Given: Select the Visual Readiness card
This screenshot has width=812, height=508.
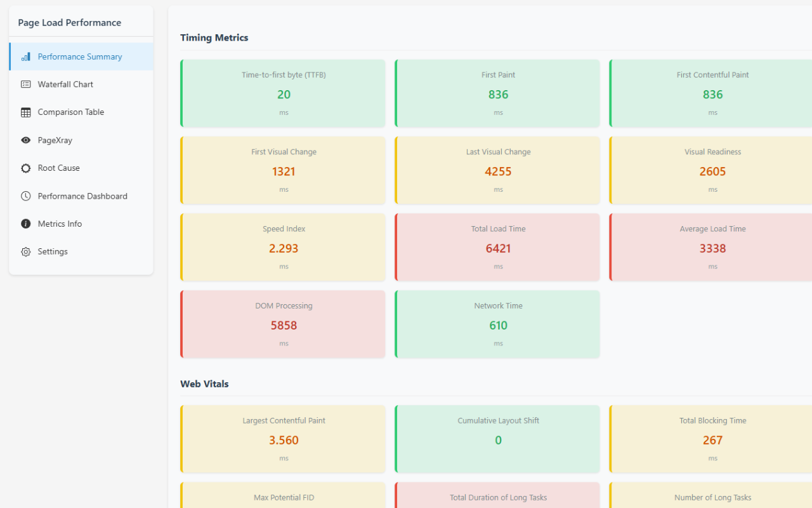Looking at the screenshot, I should pyautogui.click(x=710, y=170).
